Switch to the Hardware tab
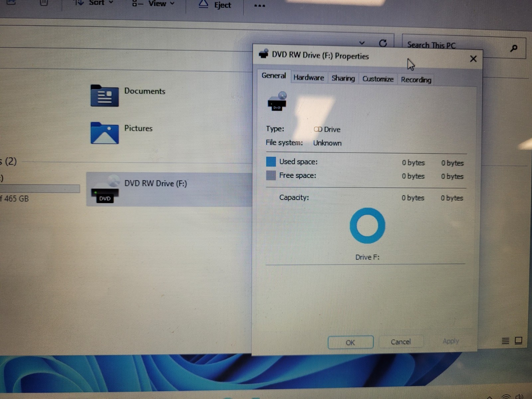The height and width of the screenshot is (399, 532). tap(309, 78)
